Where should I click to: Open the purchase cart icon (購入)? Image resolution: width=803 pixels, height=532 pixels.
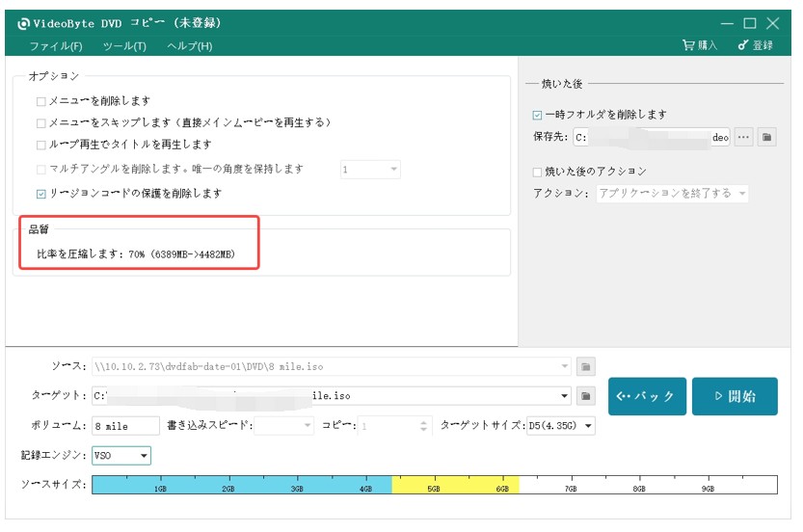[x=688, y=45]
